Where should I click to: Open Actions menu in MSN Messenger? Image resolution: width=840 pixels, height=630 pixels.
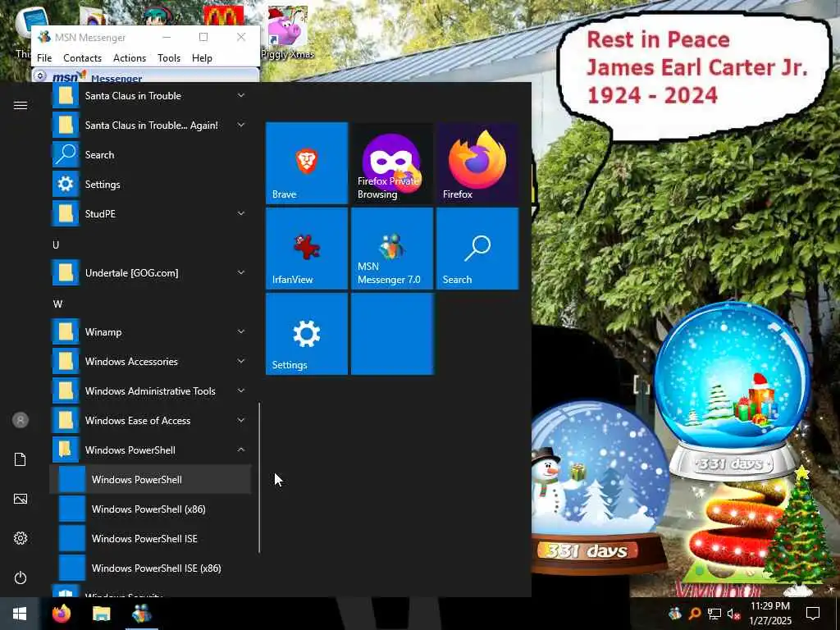(x=129, y=58)
